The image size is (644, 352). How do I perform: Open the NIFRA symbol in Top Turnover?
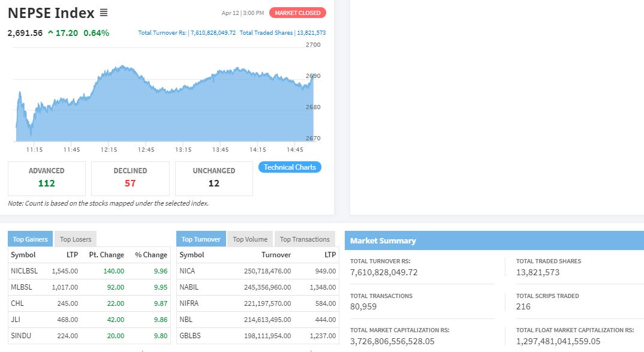(189, 303)
